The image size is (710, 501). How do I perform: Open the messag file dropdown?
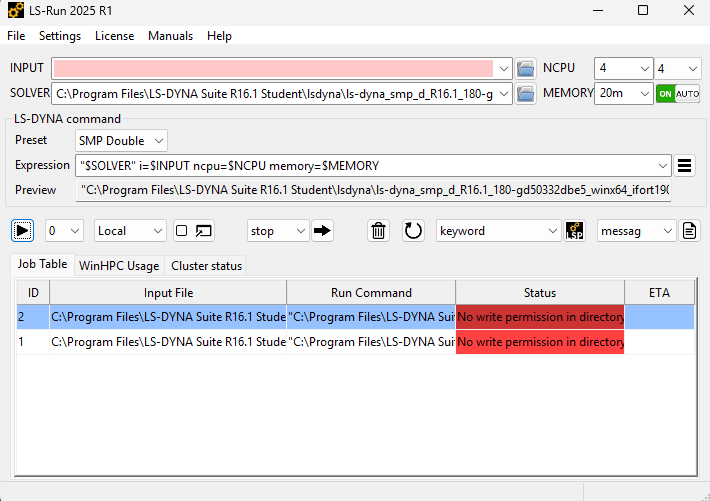pyautogui.click(x=636, y=231)
